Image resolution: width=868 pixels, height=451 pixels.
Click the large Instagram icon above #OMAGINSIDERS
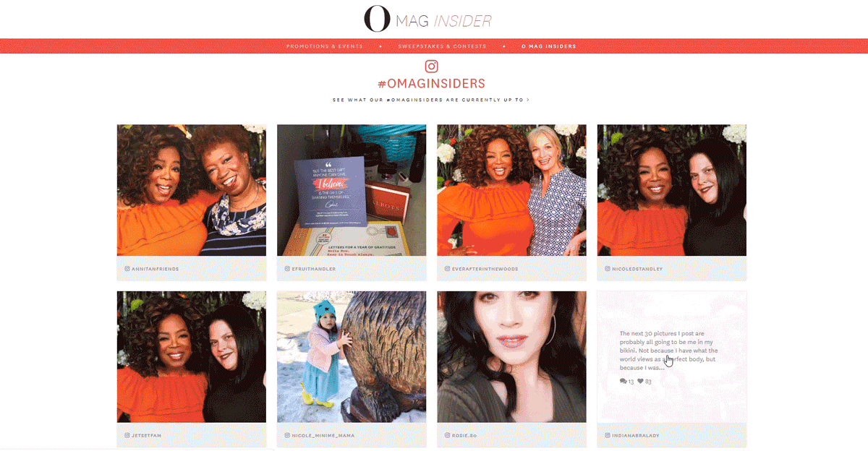coord(431,66)
